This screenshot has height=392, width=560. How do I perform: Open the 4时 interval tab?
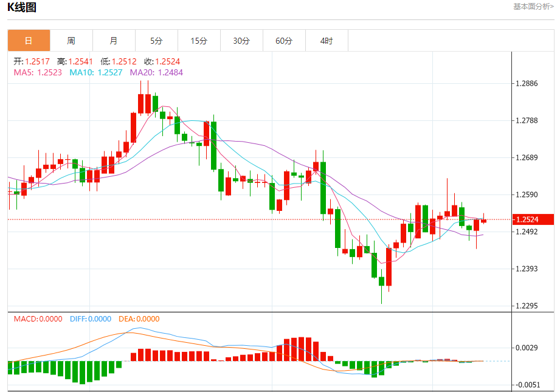[327, 41]
